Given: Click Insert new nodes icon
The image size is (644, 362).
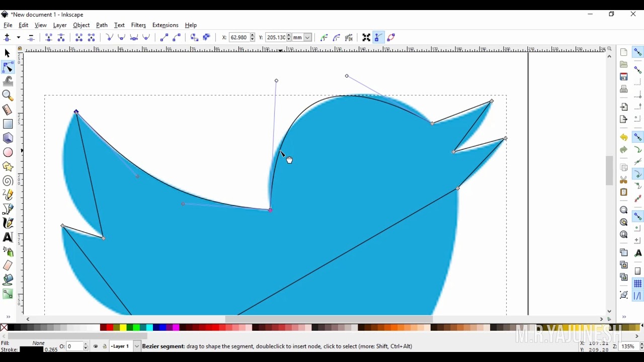Looking at the screenshot, I should 7,38.
